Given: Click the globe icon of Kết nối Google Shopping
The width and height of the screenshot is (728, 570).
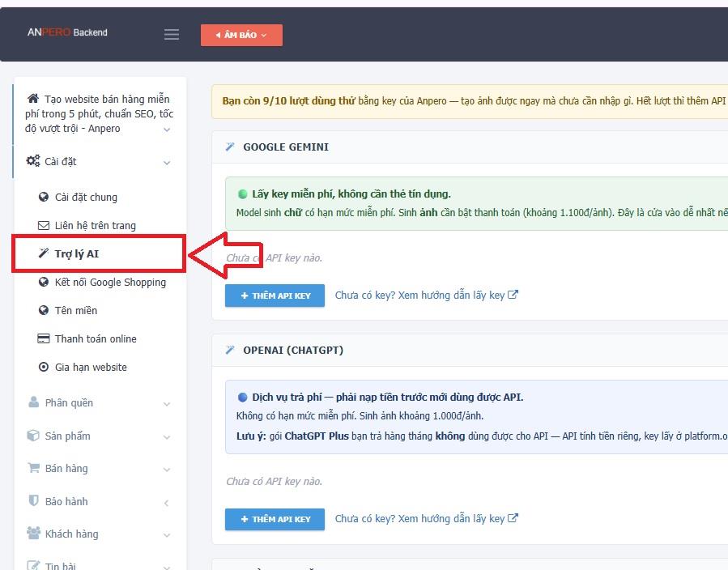Looking at the screenshot, I should click(44, 282).
